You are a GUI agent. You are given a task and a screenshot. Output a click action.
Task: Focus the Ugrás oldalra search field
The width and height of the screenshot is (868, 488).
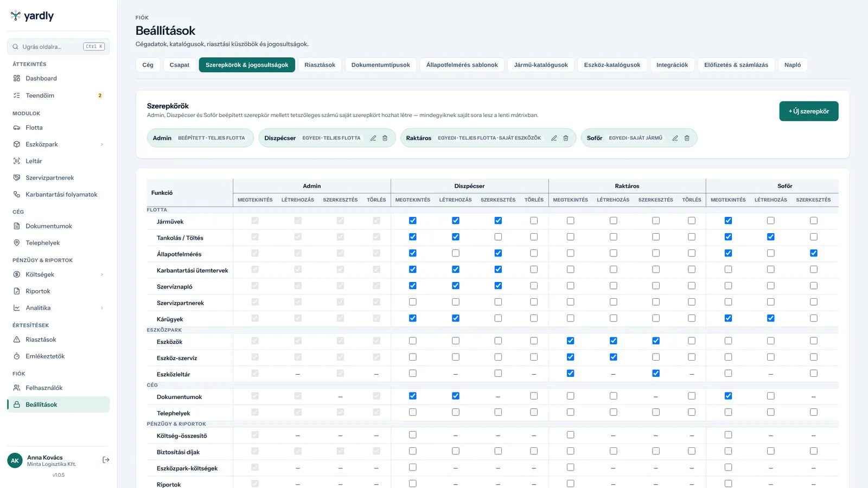click(59, 47)
